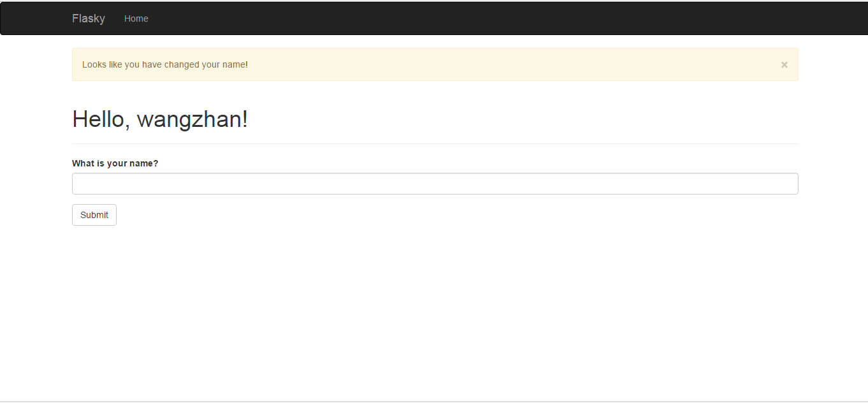Image resolution: width=868 pixels, height=403 pixels.
Task: Click the divider line under the heading
Action: [x=435, y=143]
